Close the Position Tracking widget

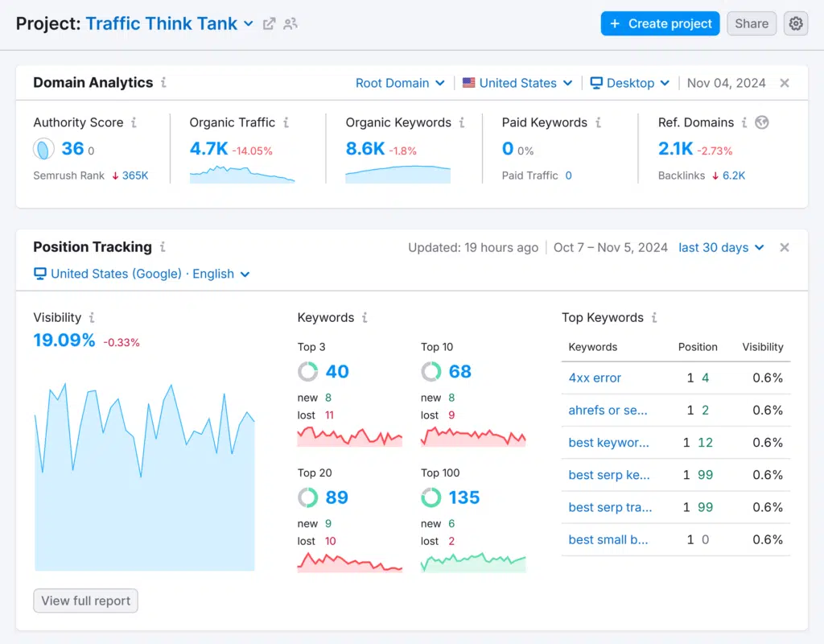785,248
